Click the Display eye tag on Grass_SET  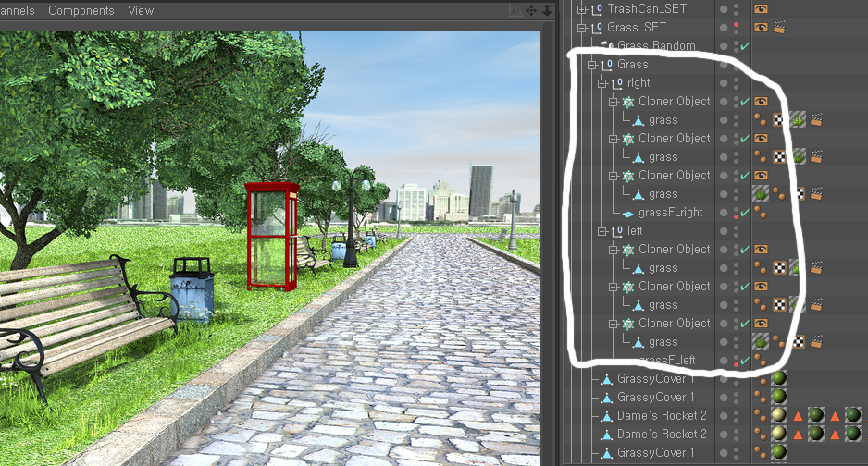tap(761, 27)
